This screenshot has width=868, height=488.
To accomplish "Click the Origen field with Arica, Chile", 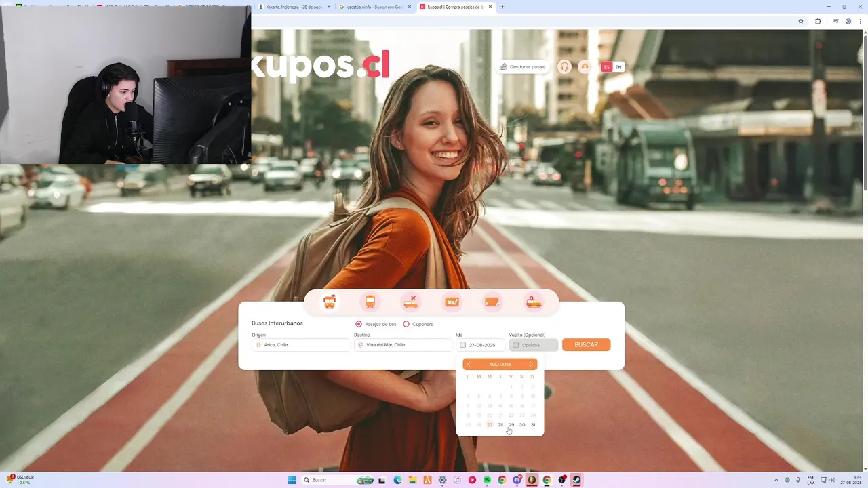I will (x=301, y=345).
